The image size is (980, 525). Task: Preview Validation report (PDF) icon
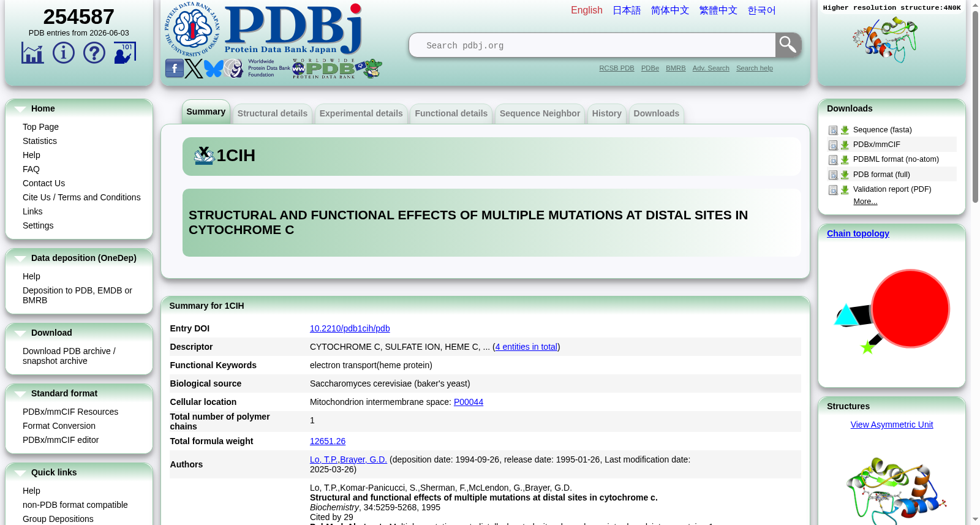pos(833,190)
